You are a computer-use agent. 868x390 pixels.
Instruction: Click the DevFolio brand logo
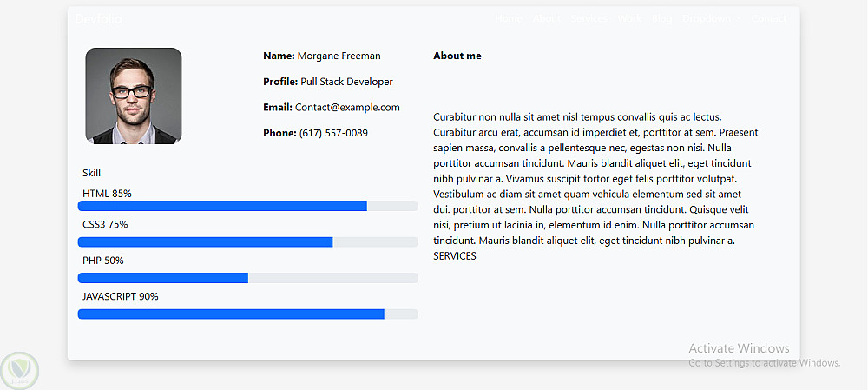tap(95, 19)
